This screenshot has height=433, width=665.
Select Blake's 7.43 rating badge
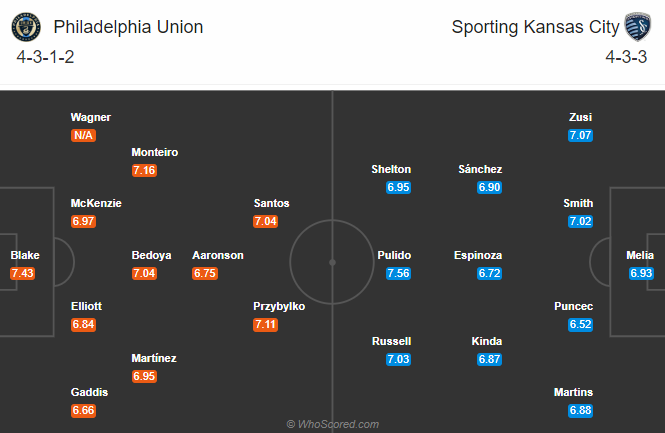22,273
